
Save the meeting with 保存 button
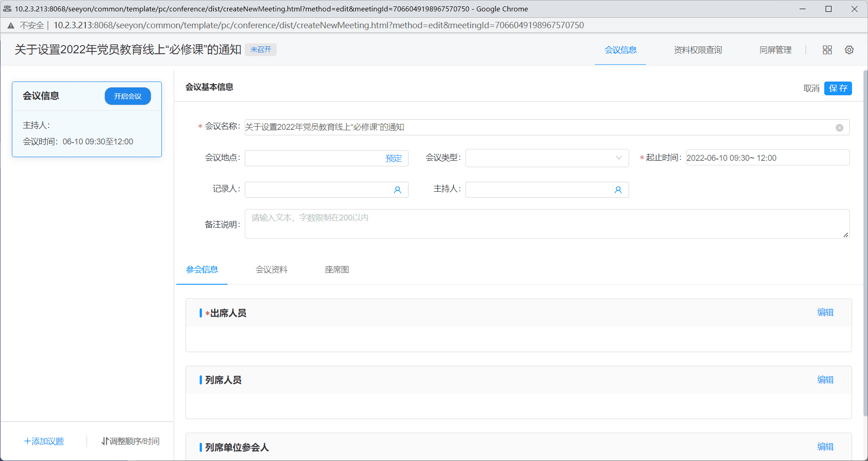point(838,88)
